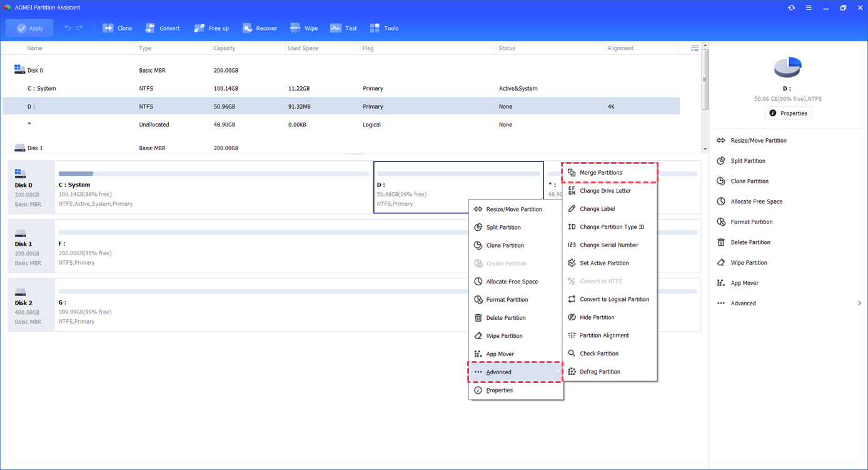Select Check Partition in the submenu
Viewport: 868px width, 470px height.
(x=610, y=354)
